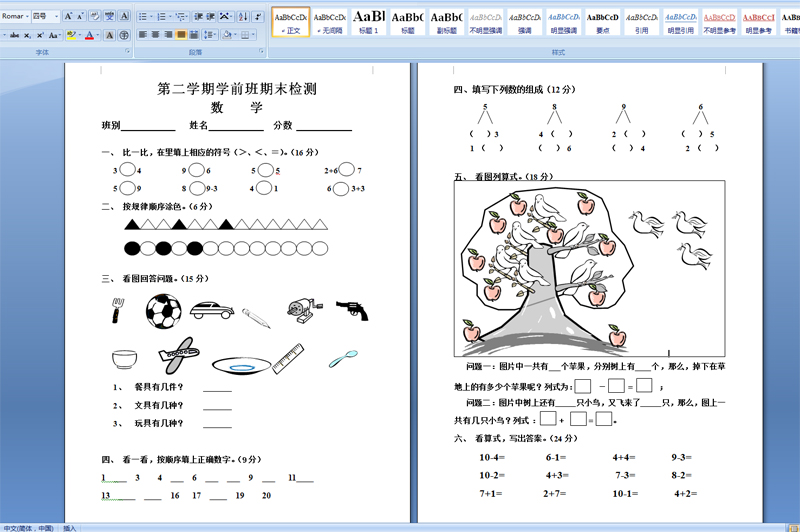Increase paragraph indent
Screen dimensions: 800x532
(210, 17)
